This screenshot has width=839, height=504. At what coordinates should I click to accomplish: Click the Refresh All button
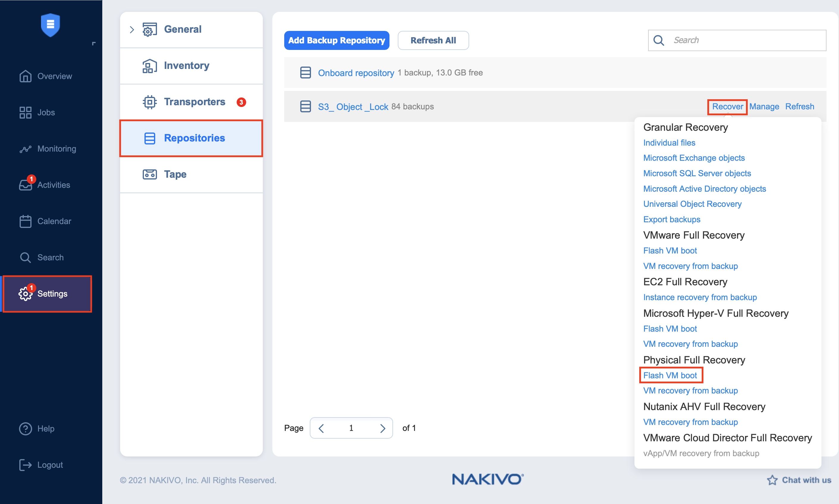[x=433, y=40]
